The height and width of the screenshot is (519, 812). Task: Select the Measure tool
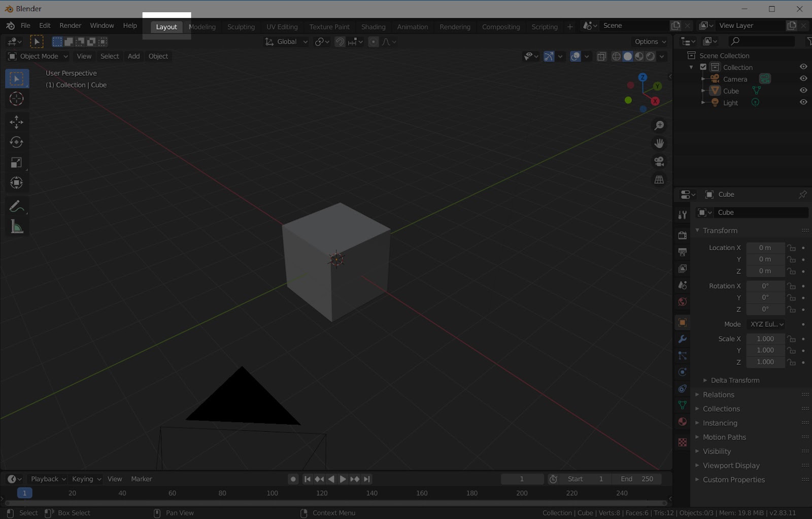tap(16, 227)
